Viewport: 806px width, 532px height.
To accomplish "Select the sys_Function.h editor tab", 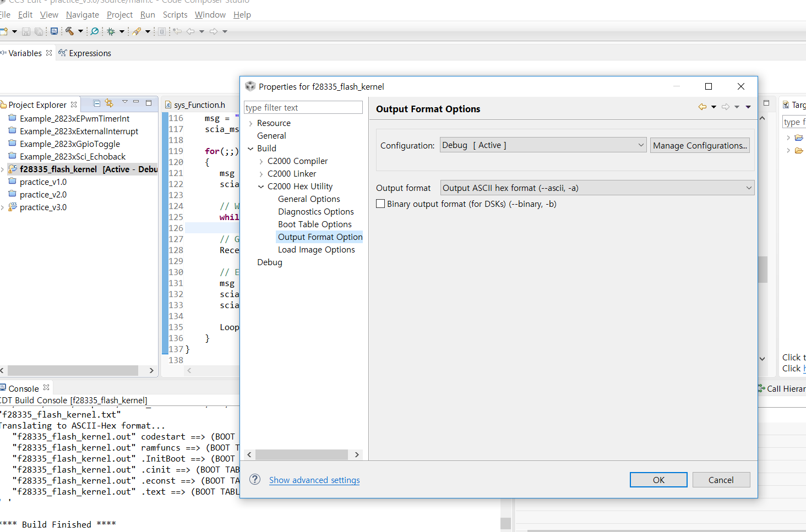I will [x=195, y=105].
